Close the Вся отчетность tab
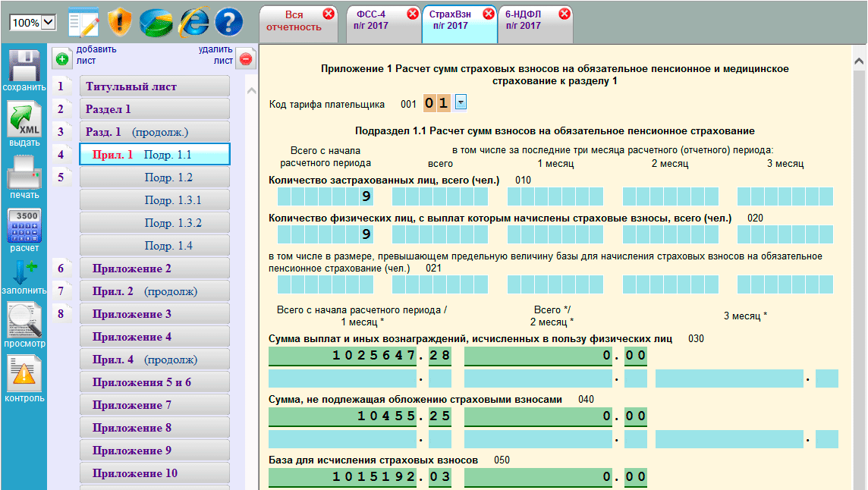The image size is (868, 490). pyautogui.click(x=329, y=14)
